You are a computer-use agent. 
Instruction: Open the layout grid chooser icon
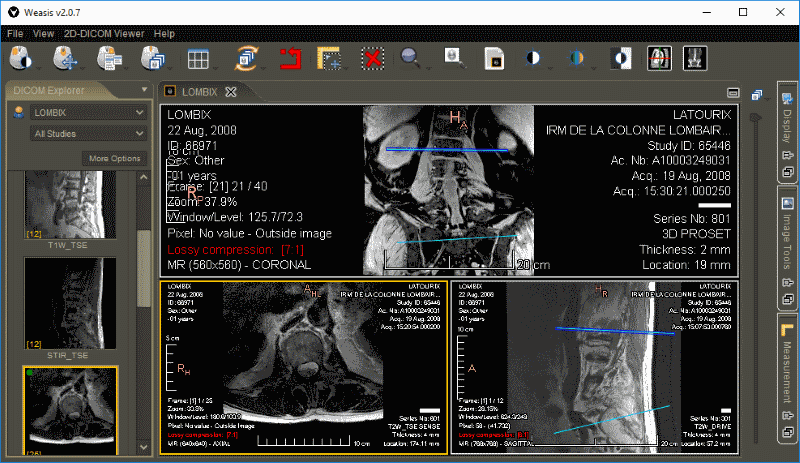point(198,59)
